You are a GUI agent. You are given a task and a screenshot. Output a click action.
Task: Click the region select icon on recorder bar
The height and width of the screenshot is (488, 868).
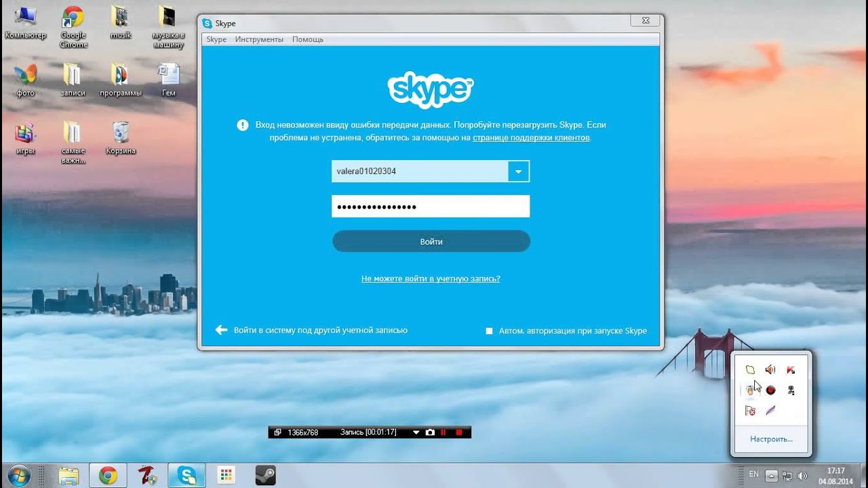click(x=277, y=432)
